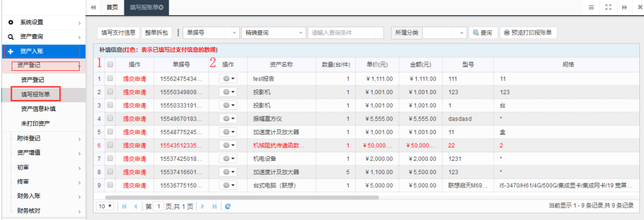The height and width of the screenshot is (220, 644).
Task: Open gear action menu for 机械阻抗传递函数 row
Action: pyautogui.click(x=228, y=145)
